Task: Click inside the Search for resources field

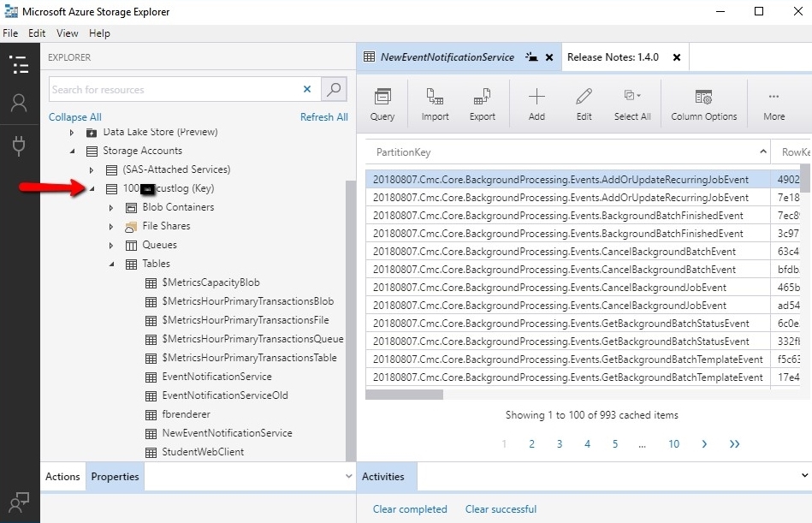Action: point(171,89)
